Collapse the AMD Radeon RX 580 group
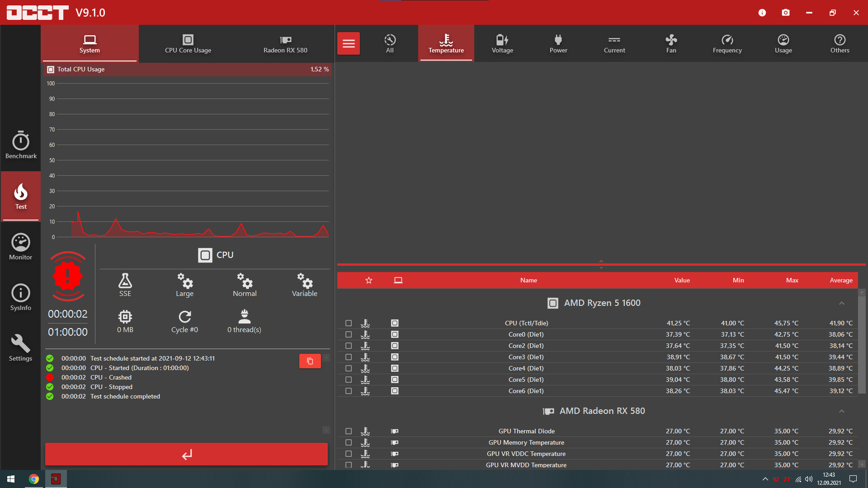Image resolution: width=868 pixels, height=488 pixels. point(841,411)
